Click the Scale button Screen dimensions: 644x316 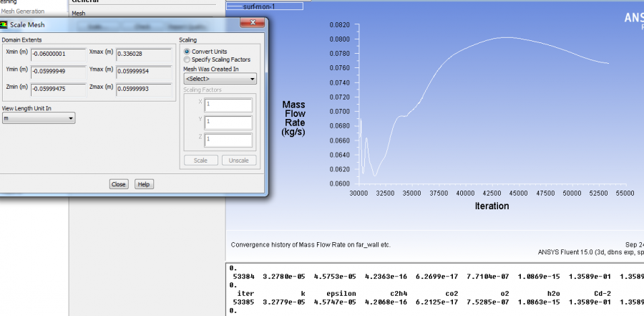[x=200, y=161]
